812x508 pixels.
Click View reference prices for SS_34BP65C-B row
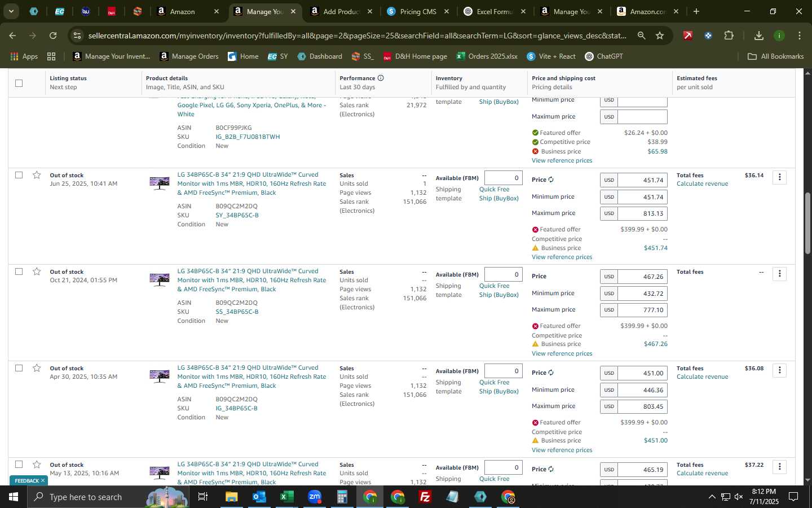point(562,353)
